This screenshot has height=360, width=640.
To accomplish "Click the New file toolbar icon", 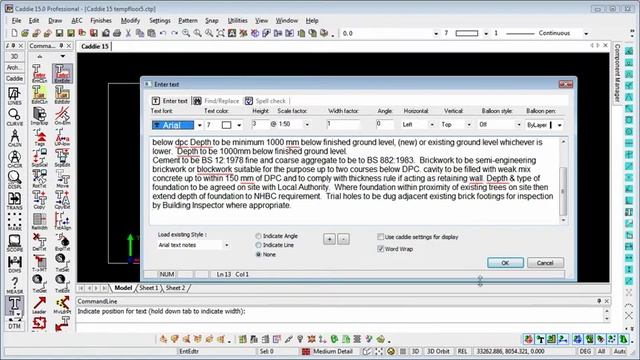I will [14, 33].
